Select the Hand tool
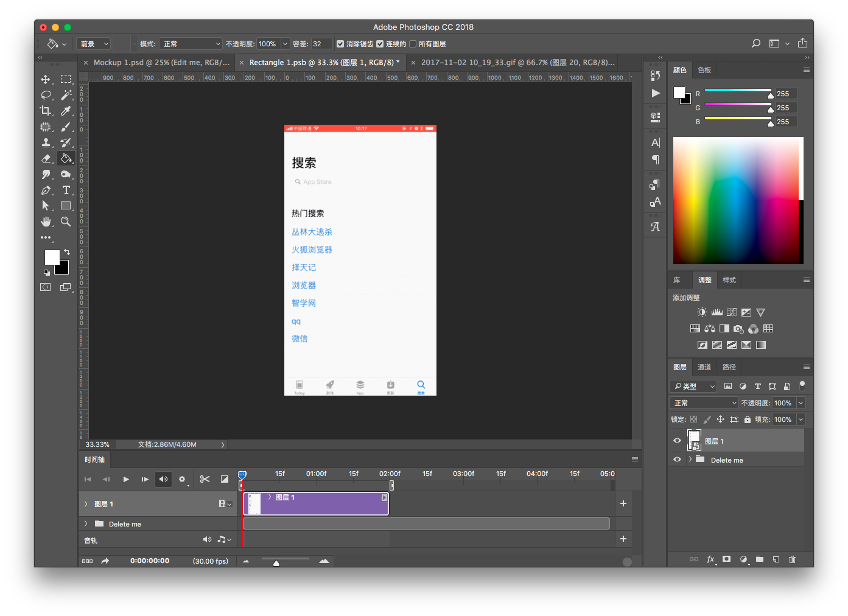Screen dimensions: 848x616 [x=46, y=222]
